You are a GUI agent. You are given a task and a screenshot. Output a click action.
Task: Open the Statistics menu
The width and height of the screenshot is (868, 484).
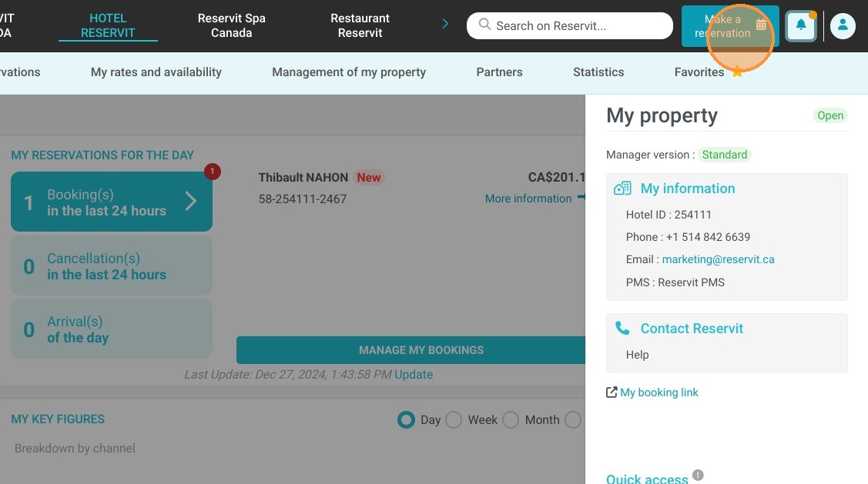598,72
